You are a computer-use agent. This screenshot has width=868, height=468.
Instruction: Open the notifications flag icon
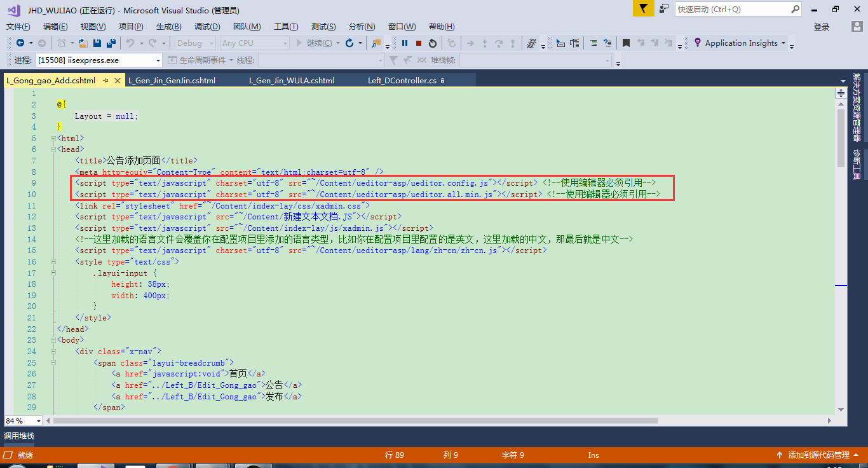pos(643,9)
